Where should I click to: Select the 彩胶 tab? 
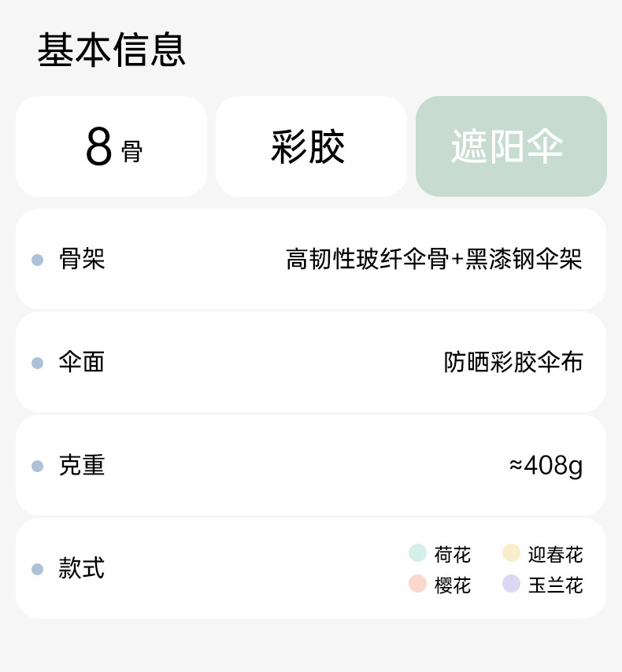click(311, 146)
